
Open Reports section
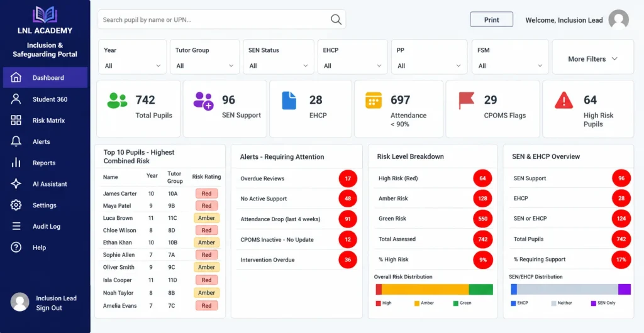pyautogui.click(x=45, y=163)
